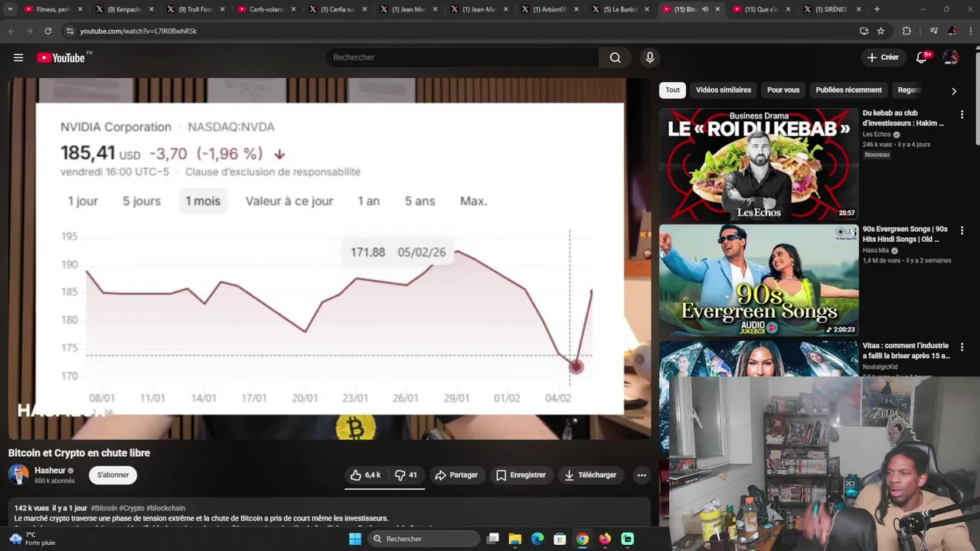Open the Hasheur channel name link
980x551 pixels.
click(x=50, y=471)
